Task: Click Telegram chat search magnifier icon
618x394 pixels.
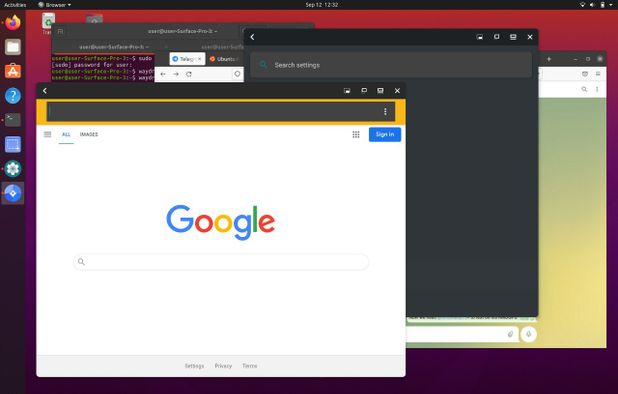Action: coord(584,89)
